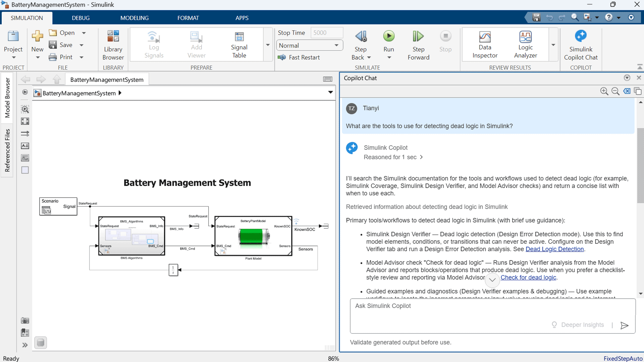Screen dimensions: 644x362
Task: Expand the Reasoned for 1 sec details
Action: point(393,157)
